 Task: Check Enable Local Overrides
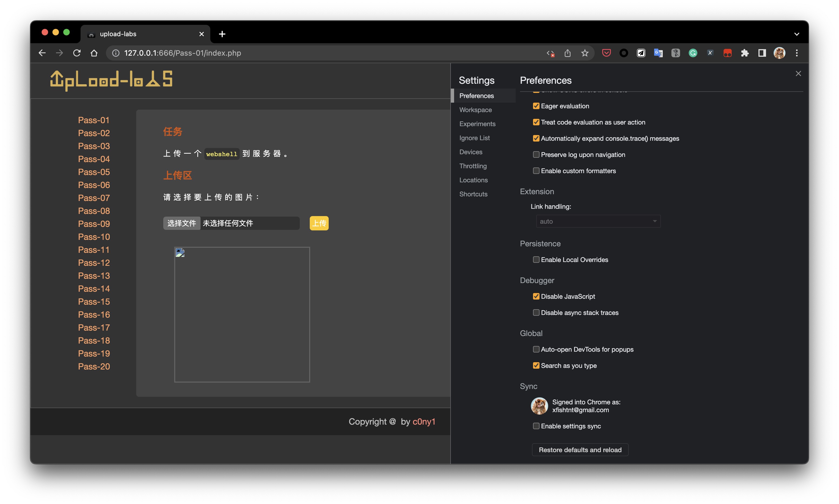[x=536, y=260]
